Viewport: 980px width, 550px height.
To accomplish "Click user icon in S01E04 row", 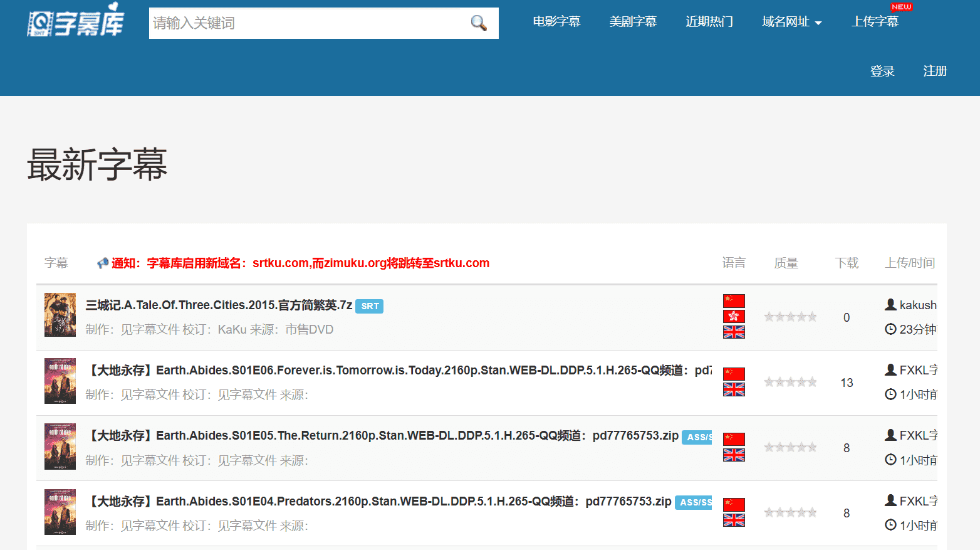I will tap(890, 500).
